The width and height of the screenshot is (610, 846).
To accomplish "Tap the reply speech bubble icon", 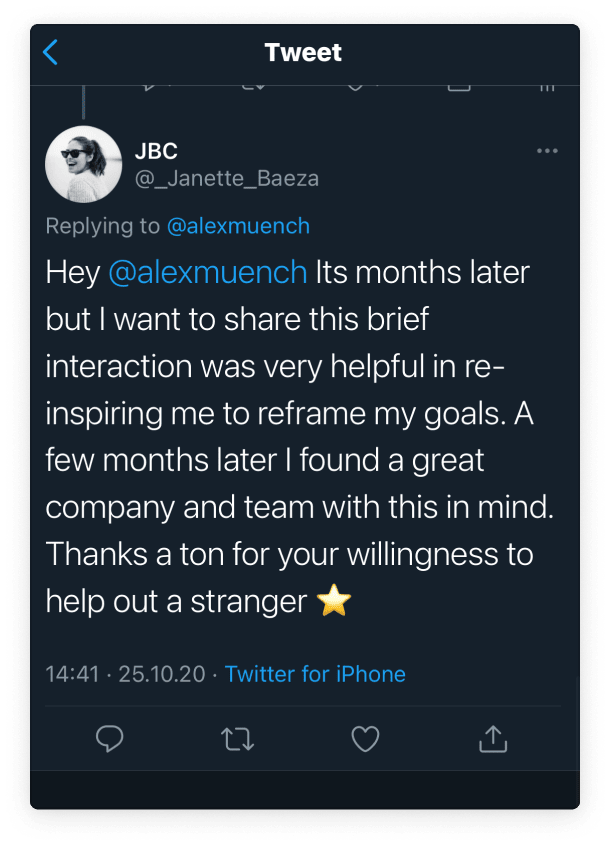I will 109,739.
